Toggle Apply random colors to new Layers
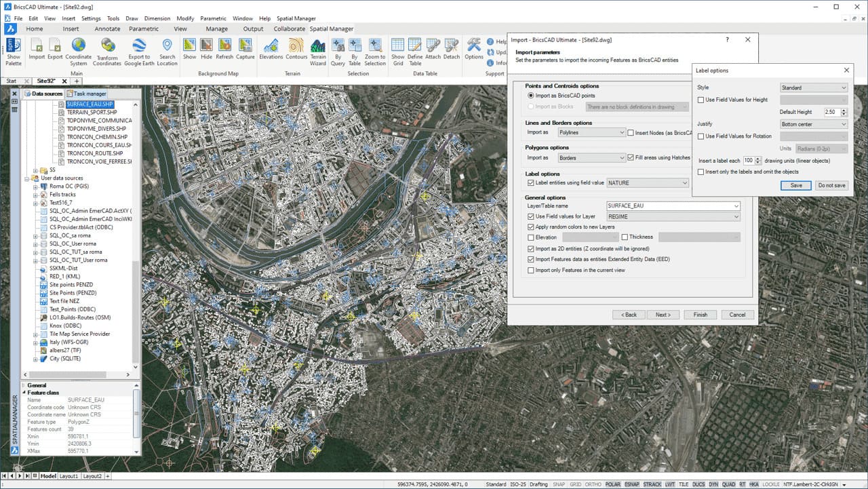 click(531, 227)
